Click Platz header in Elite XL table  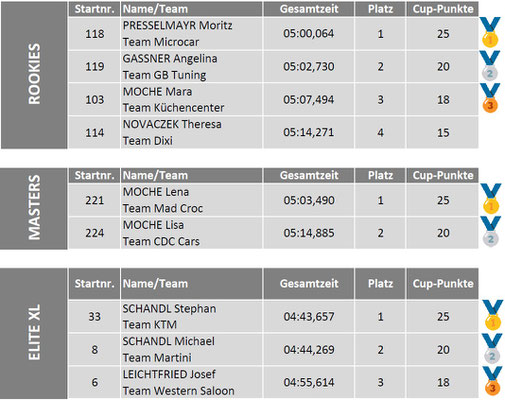tap(380, 284)
